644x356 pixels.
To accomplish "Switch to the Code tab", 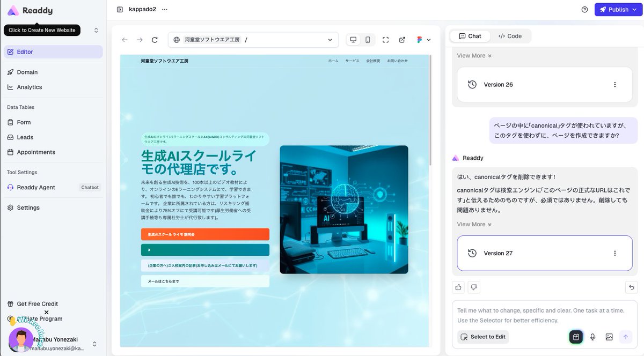I will tap(510, 35).
